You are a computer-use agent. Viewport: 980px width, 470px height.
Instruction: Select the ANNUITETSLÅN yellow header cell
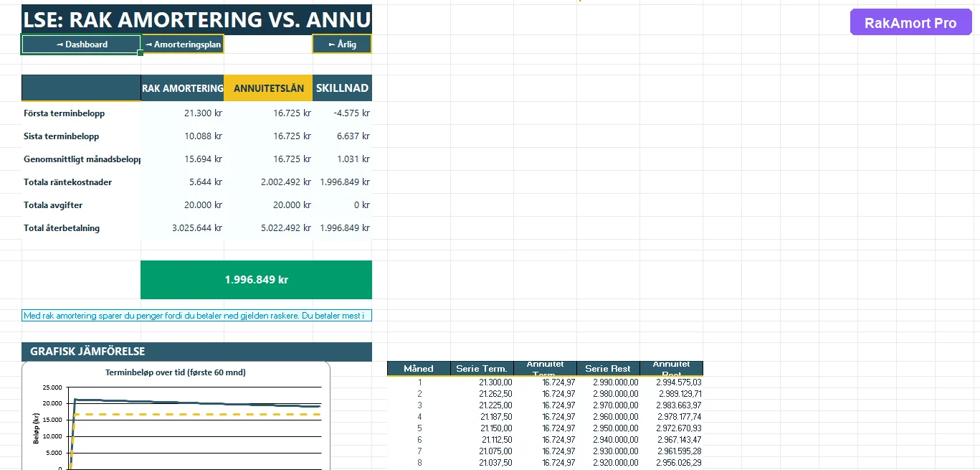269,88
